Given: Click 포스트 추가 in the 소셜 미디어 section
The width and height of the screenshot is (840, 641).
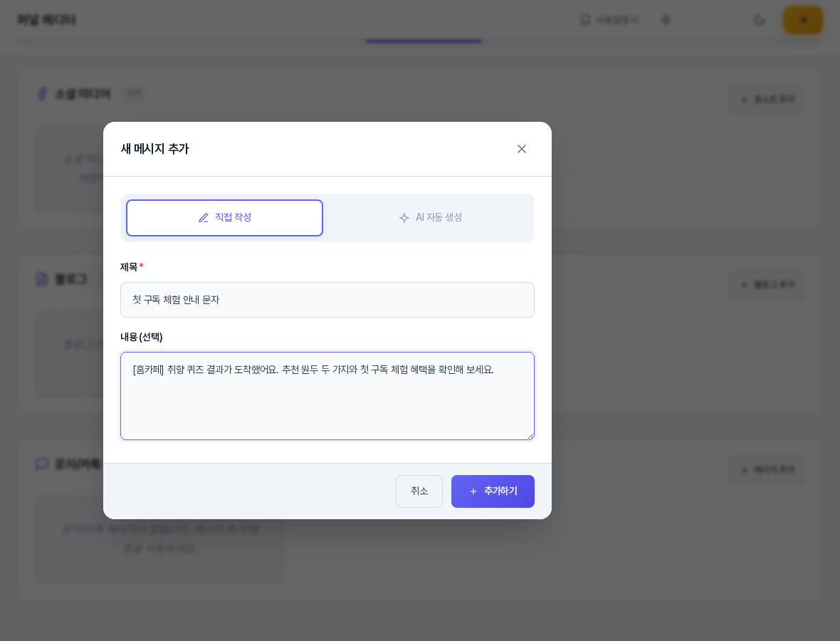Looking at the screenshot, I should pos(767,99).
